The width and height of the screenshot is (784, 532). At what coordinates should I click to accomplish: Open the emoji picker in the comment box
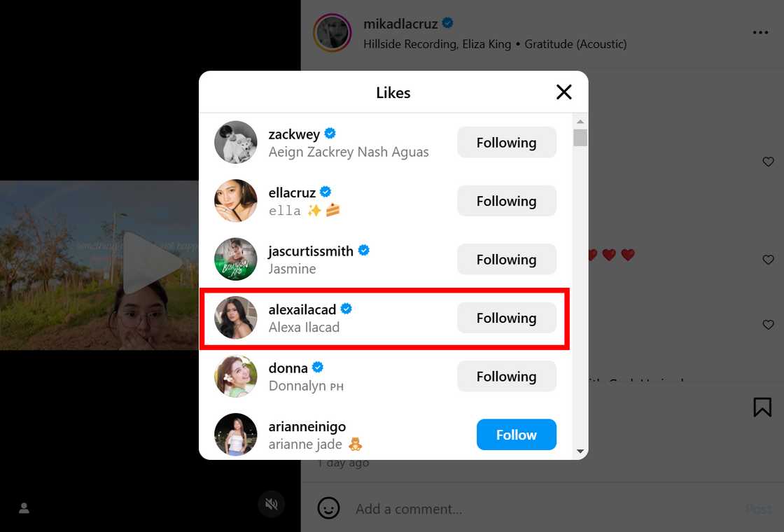pos(328,508)
